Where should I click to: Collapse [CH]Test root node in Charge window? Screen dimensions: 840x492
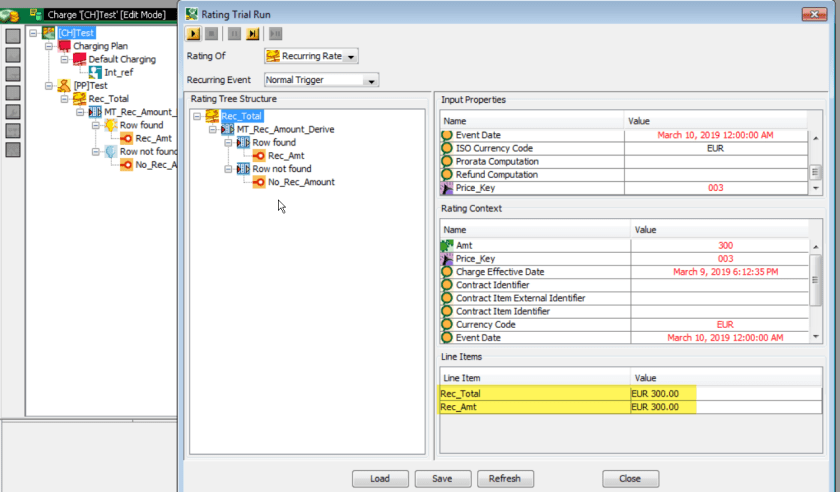pos(33,33)
